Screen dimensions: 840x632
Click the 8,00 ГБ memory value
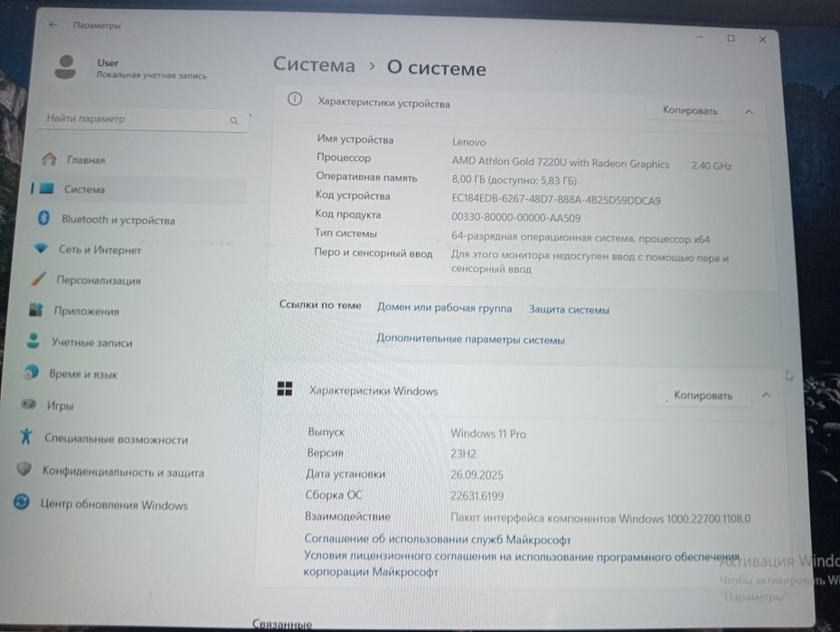point(514,180)
